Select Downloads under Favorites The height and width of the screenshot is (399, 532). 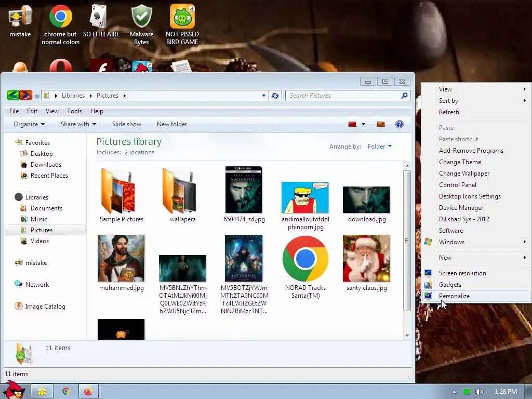click(x=46, y=165)
